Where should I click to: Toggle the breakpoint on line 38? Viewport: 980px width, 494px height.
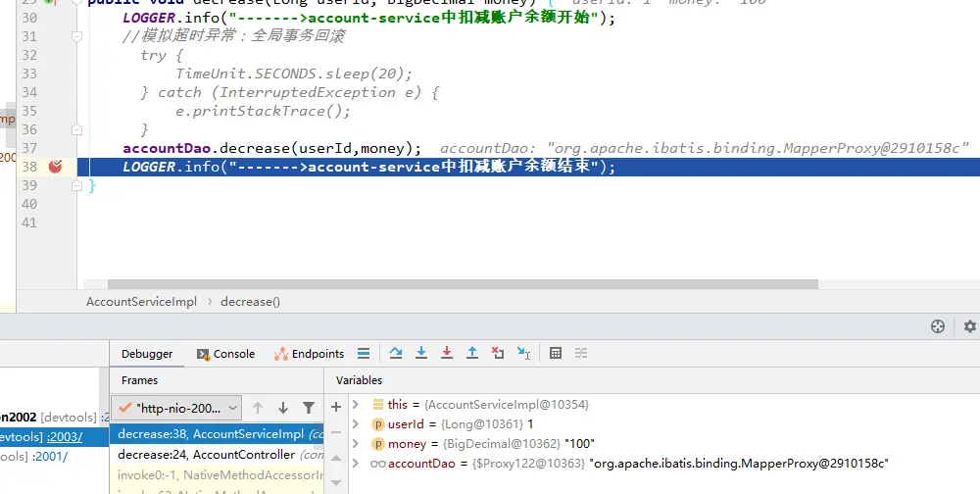pyautogui.click(x=56, y=167)
